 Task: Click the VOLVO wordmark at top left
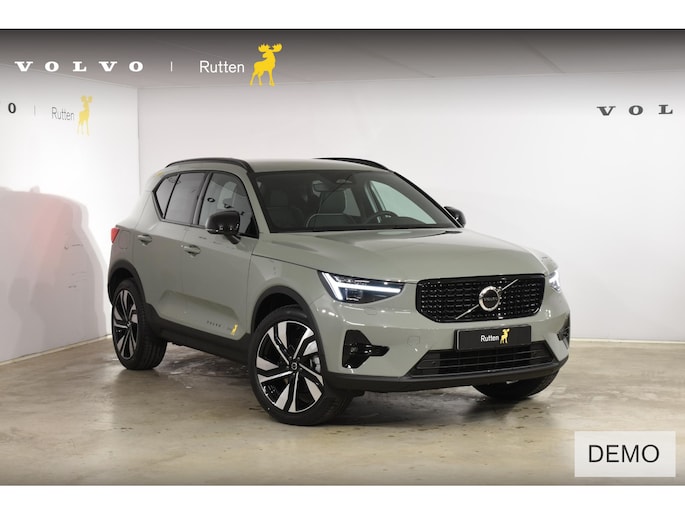point(79,66)
